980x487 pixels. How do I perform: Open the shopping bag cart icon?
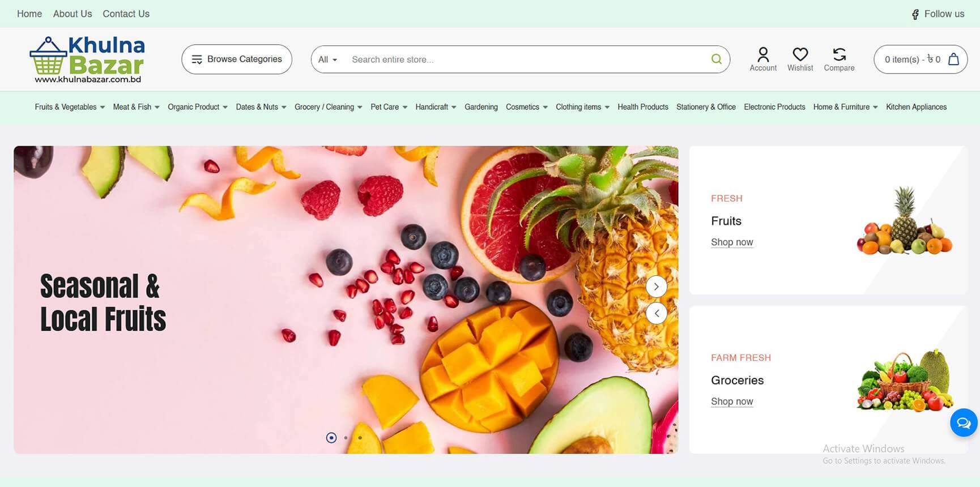(953, 59)
